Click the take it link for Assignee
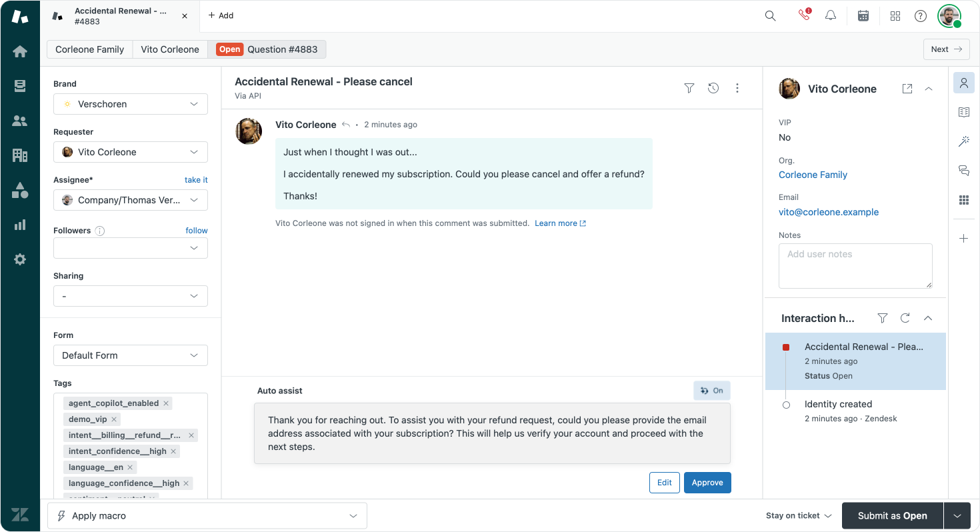The image size is (980, 532). pyautogui.click(x=196, y=180)
